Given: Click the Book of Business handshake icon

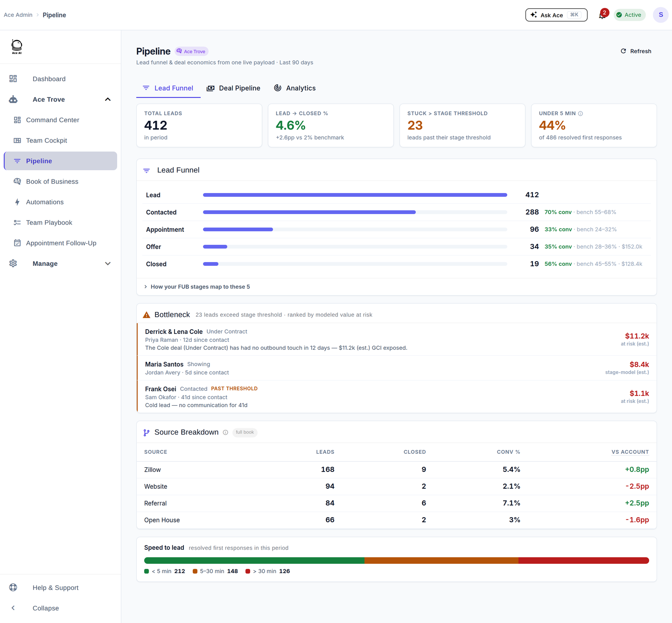Looking at the screenshot, I should tap(17, 181).
